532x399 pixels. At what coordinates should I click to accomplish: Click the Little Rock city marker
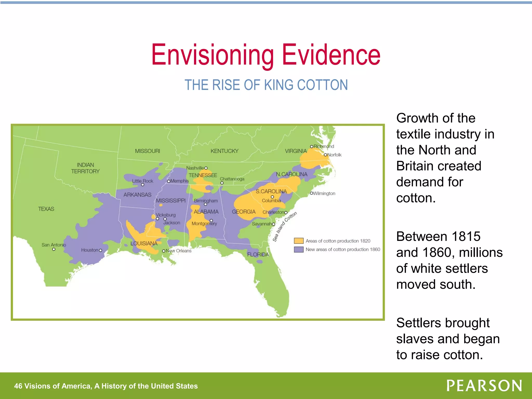143,185
